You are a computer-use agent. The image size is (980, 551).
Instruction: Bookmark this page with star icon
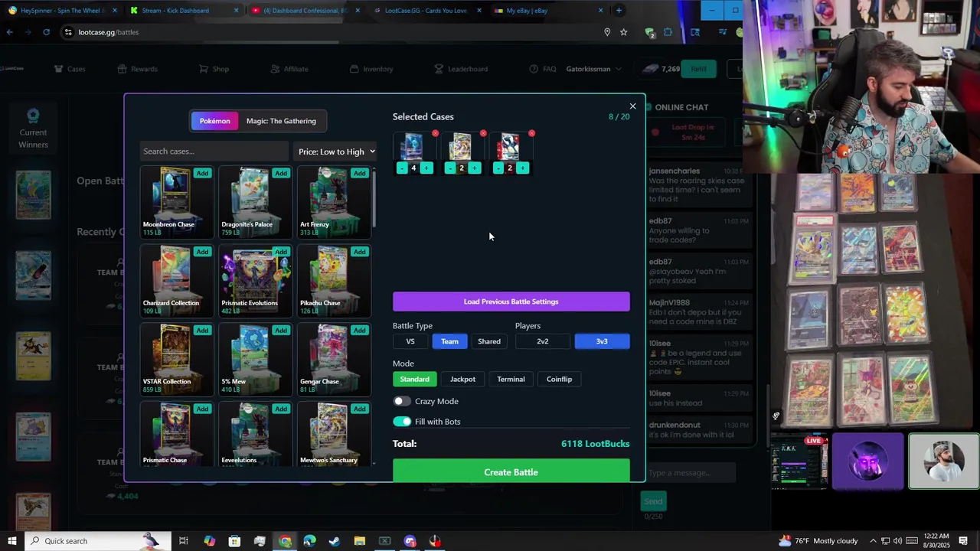pos(623,32)
